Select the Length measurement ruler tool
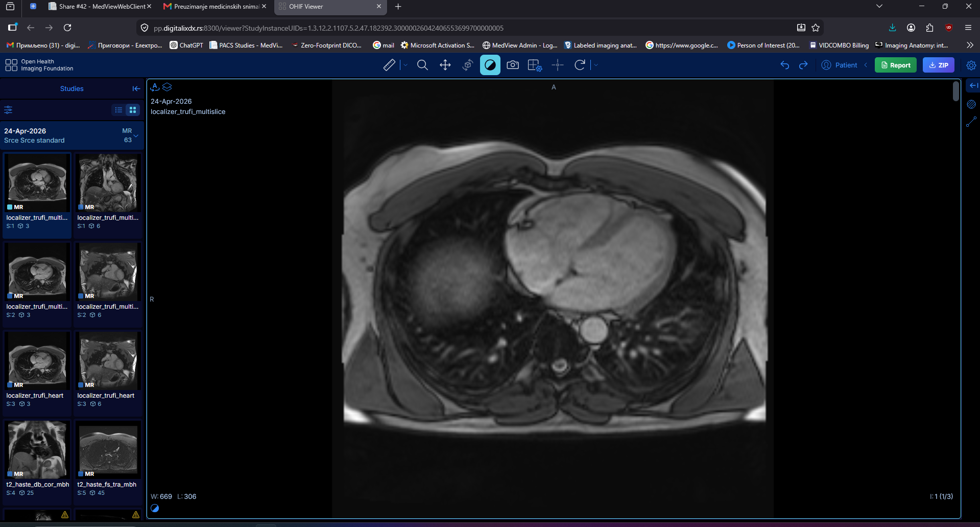This screenshot has width=980, height=527. pos(389,65)
